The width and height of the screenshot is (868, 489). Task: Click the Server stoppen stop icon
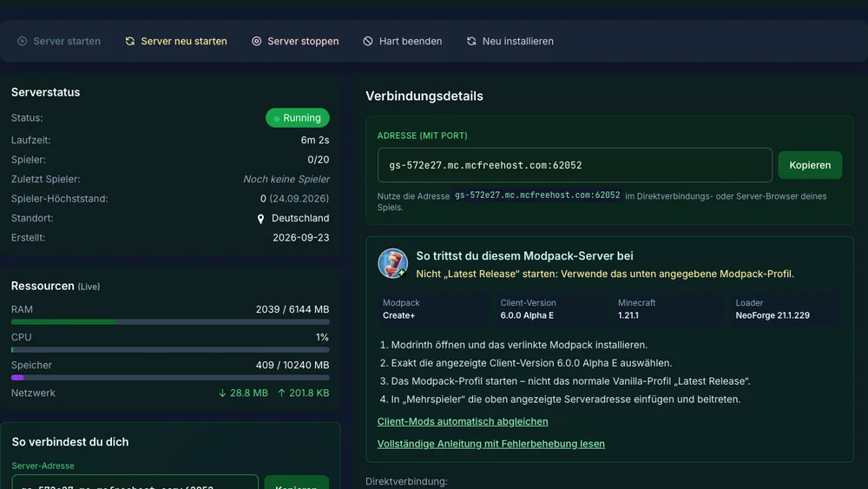click(x=256, y=41)
